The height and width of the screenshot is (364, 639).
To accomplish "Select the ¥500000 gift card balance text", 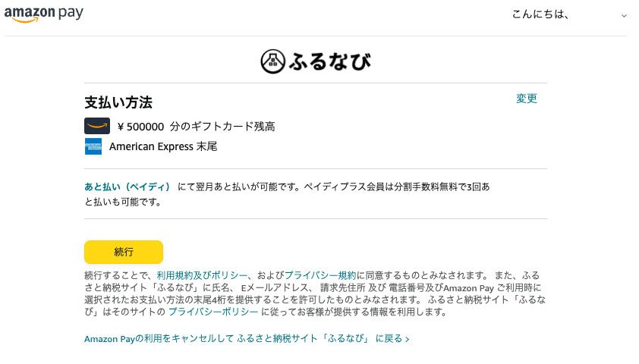I will point(196,126).
